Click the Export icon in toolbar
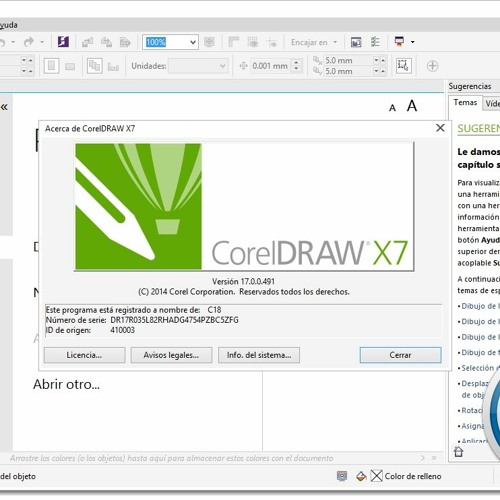The width and height of the screenshot is (500, 500). coord(106,42)
